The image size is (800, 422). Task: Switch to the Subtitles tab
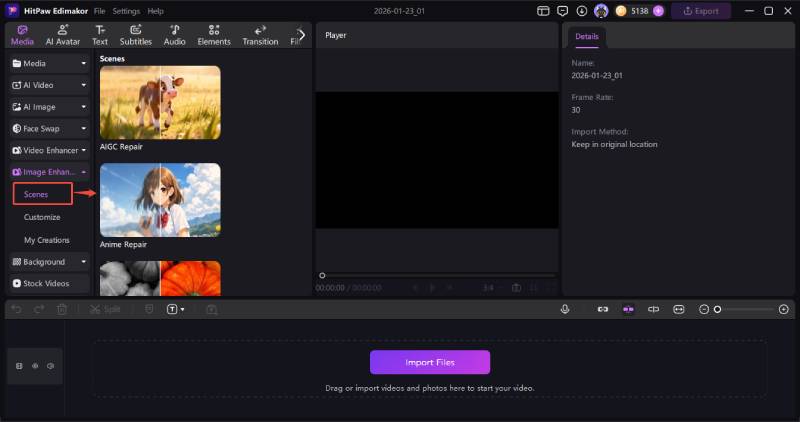pyautogui.click(x=135, y=35)
